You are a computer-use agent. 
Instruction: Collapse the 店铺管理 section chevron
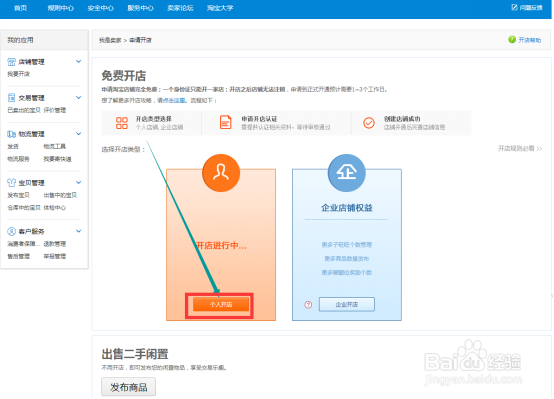(x=78, y=61)
